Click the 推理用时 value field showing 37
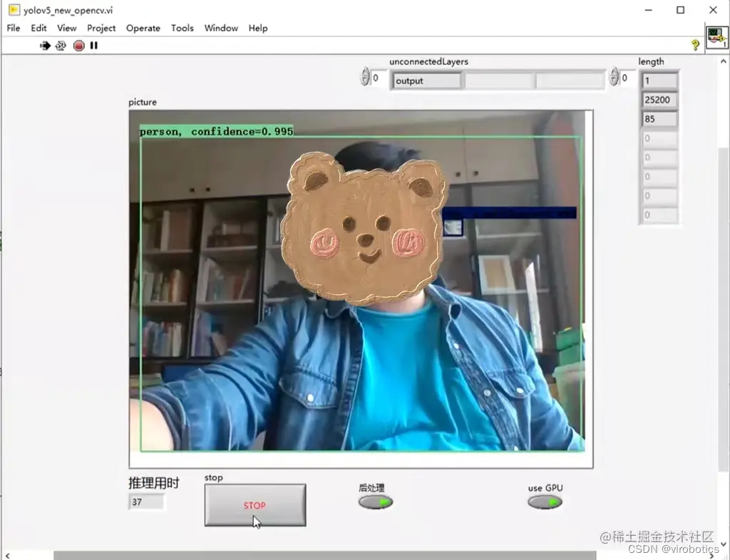Image resolution: width=730 pixels, height=560 pixels. 146,502
